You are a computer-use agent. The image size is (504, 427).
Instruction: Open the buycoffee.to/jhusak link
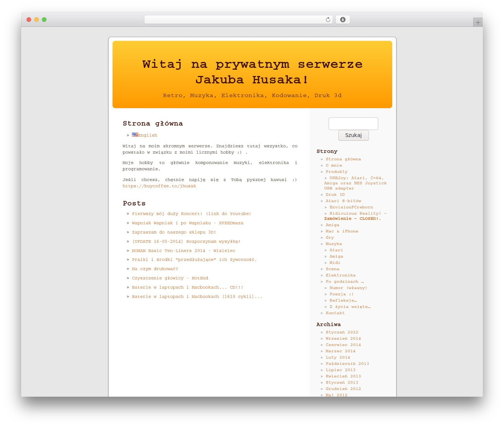[x=159, y=186]
